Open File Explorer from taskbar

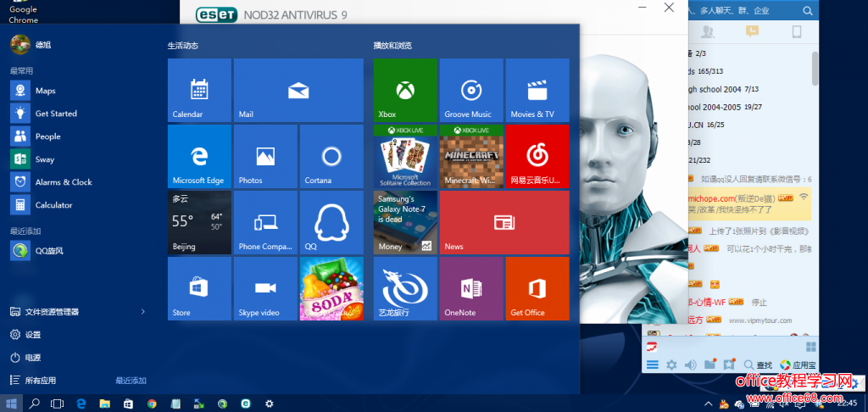(104, 404)
